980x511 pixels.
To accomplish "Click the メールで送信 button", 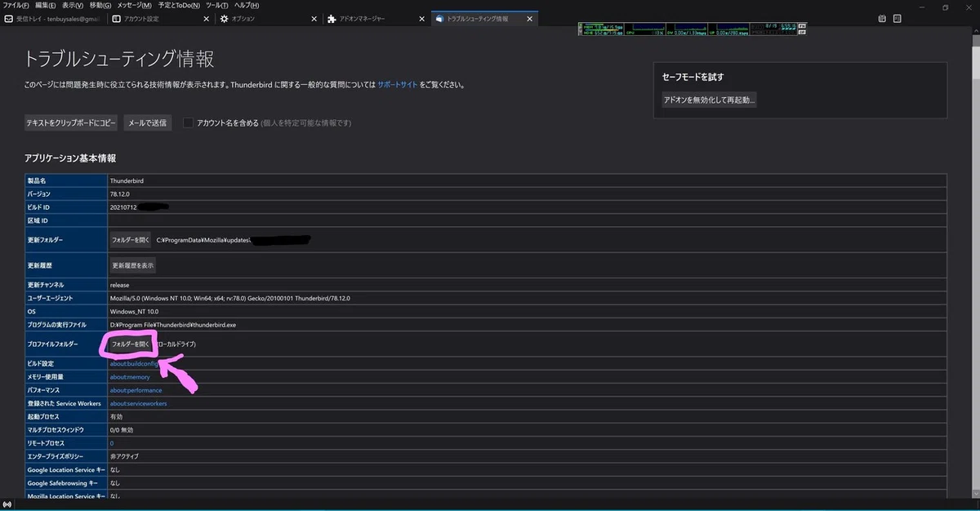I will point(147,123).
